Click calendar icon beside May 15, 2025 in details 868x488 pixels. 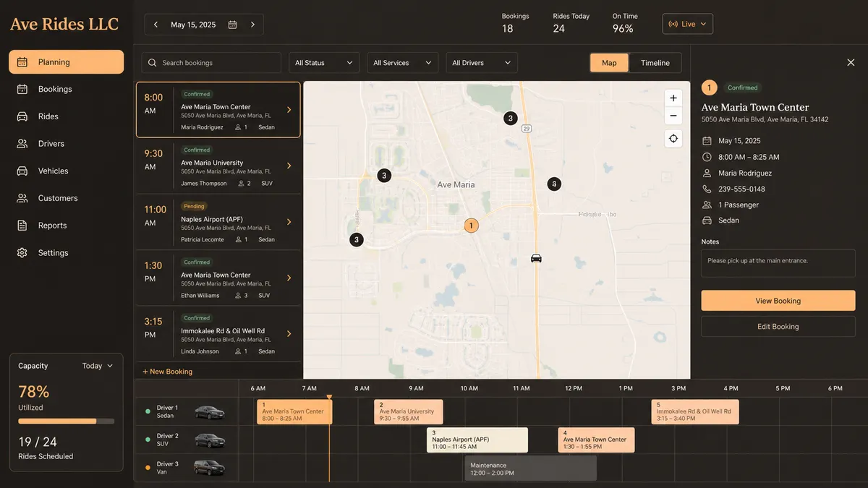(x=707, y=141)
